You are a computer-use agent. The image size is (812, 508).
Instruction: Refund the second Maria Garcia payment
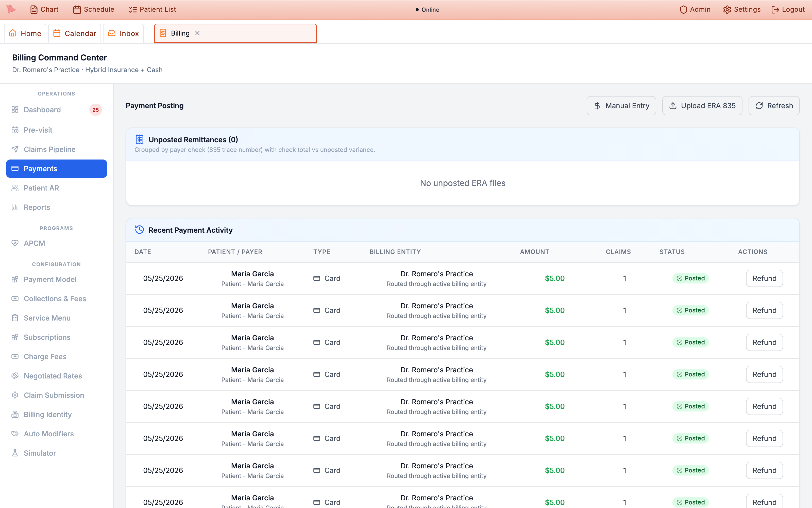pos(764,310)
